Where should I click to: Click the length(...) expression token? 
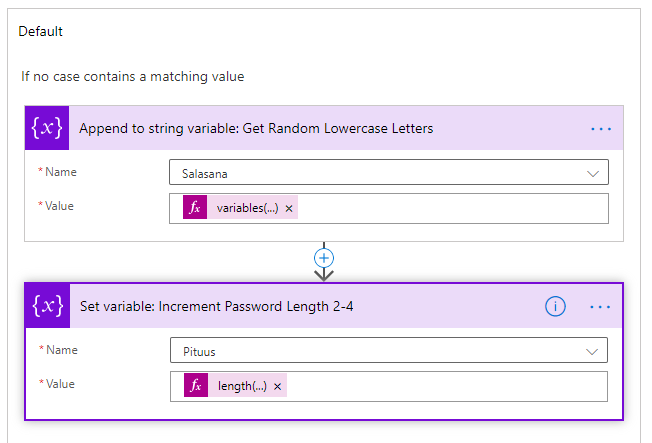(x=242, y=386)
